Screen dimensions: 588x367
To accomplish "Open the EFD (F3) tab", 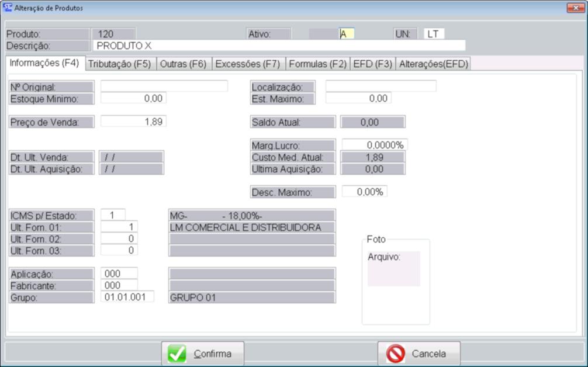I will 372,64.
